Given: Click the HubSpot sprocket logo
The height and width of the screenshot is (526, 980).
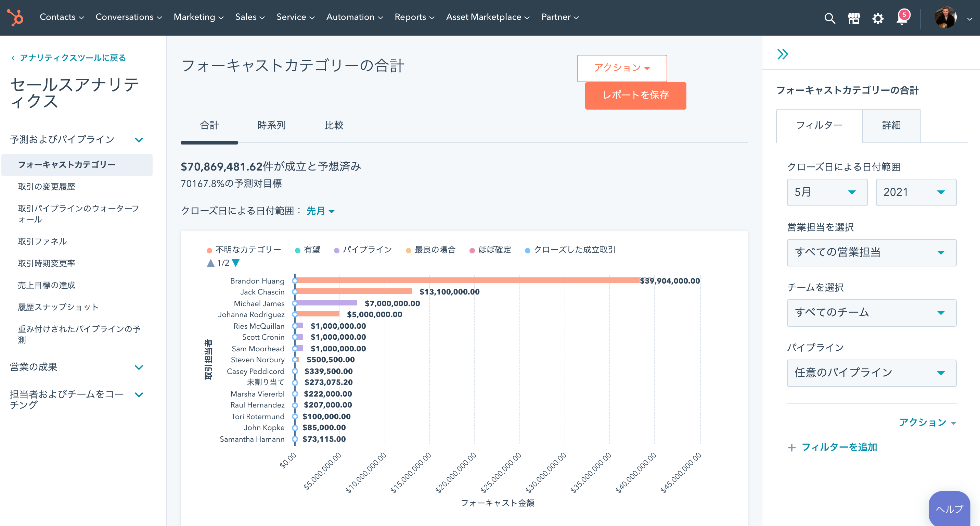Looking at the screenshot, I should tap(15, 17).
